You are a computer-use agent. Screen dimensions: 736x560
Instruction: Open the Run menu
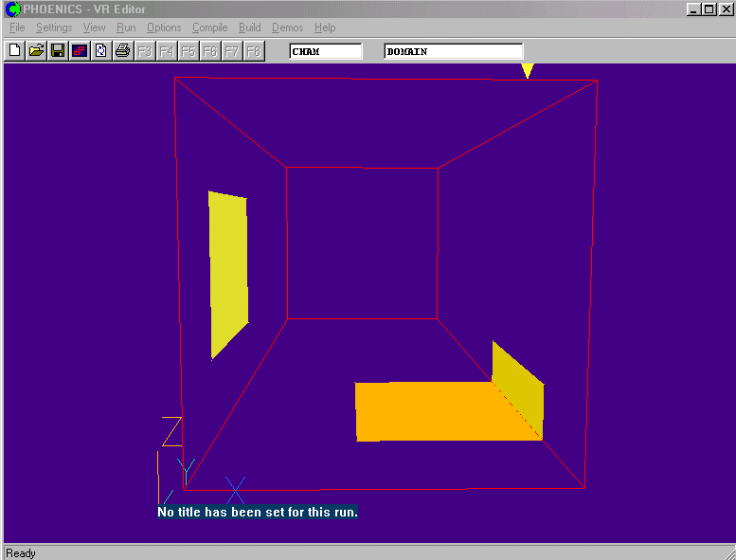click(126, 27)
